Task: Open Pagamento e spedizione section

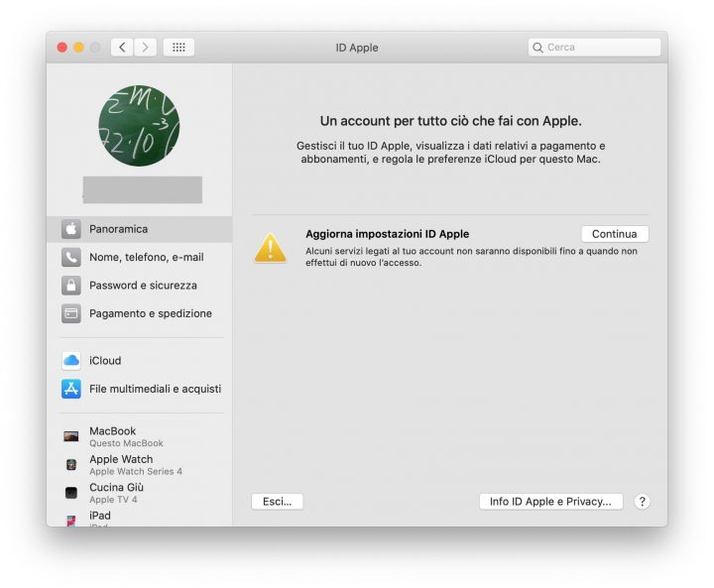Action: pyautogui.click(x=140, y=313)
